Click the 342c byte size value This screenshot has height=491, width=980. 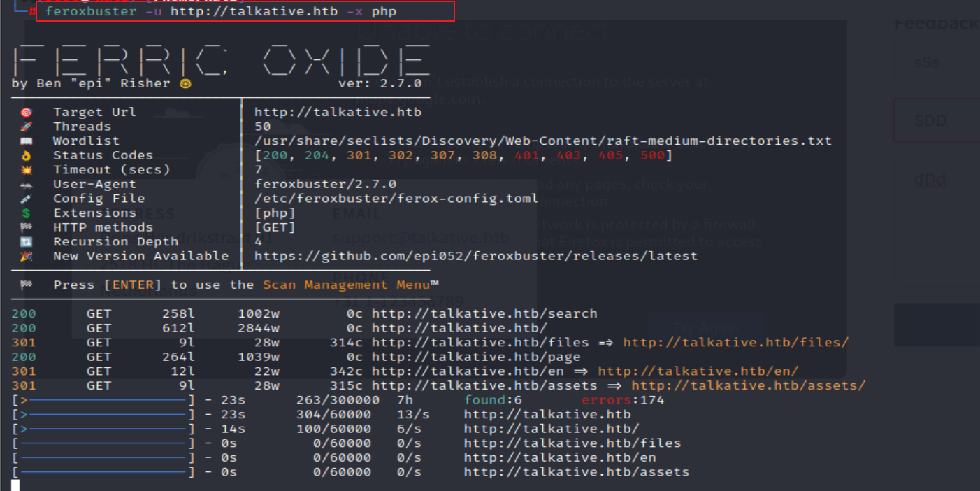click(346, 371)
